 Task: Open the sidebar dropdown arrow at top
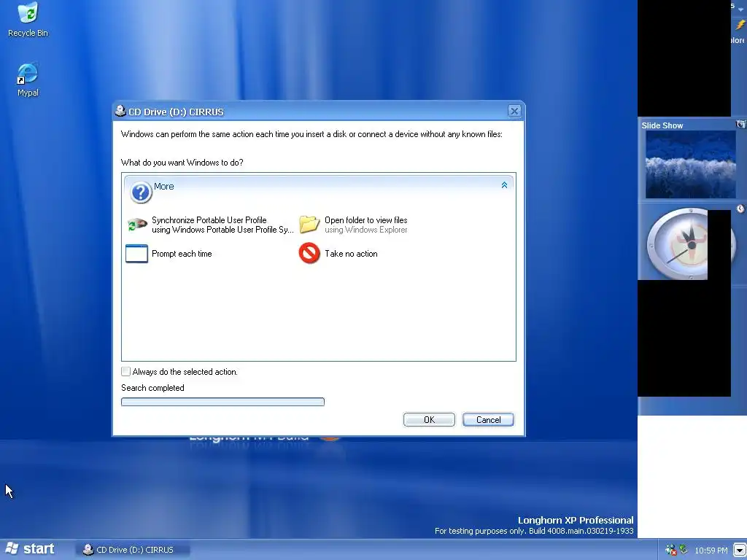tap(741, 9)
